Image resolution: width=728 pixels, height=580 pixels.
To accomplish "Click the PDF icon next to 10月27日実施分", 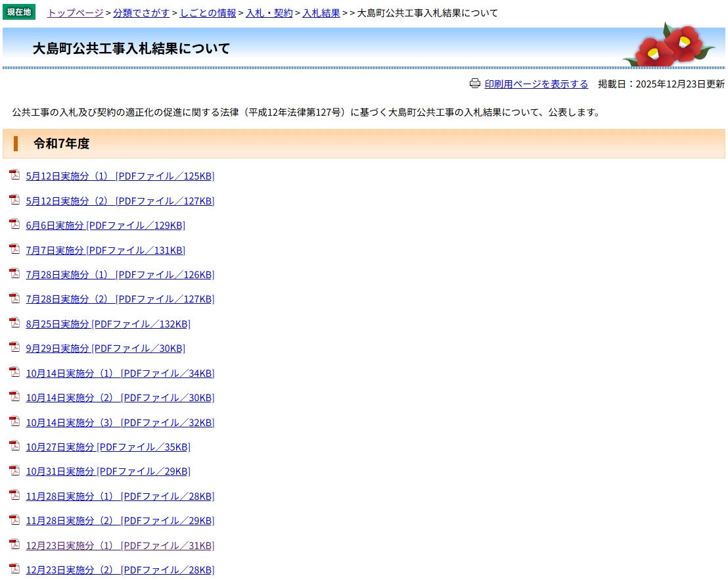I will click(x=14, y=446).
